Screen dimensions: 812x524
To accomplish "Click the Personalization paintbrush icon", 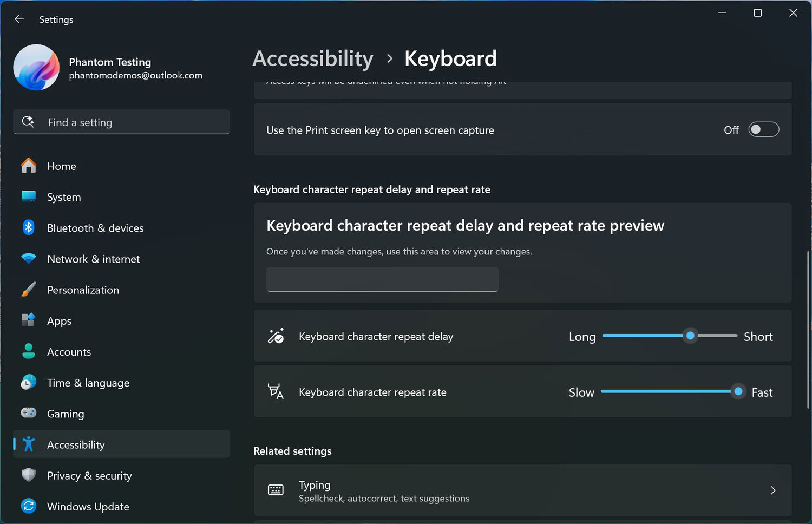I will (29, 290).
